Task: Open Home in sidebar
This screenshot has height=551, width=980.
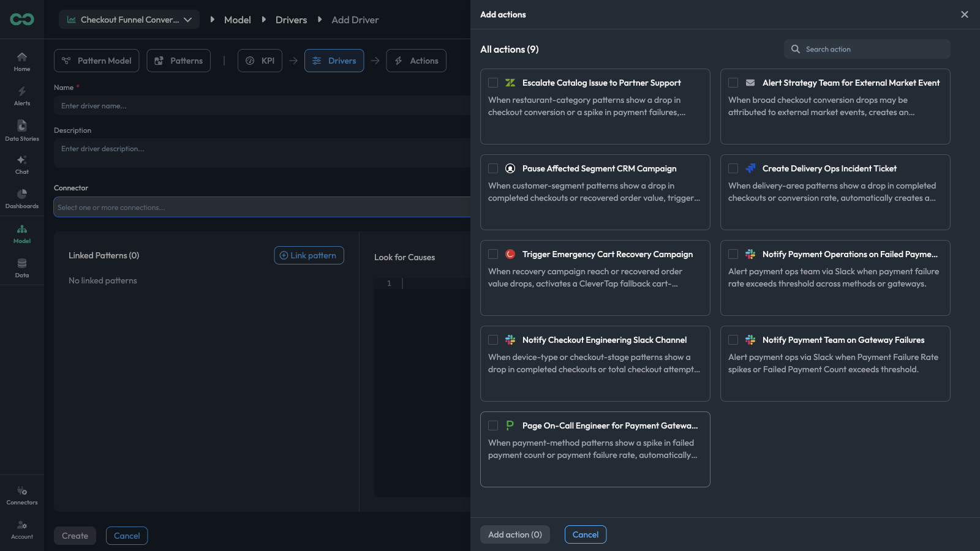Action: pyautogui.click(x=22, y=62)
